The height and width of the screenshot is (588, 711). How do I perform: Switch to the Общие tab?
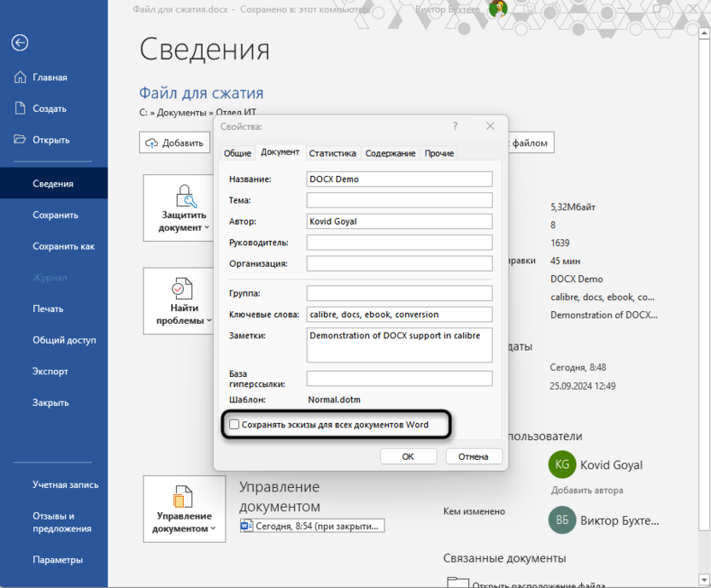tap(238, 153)
